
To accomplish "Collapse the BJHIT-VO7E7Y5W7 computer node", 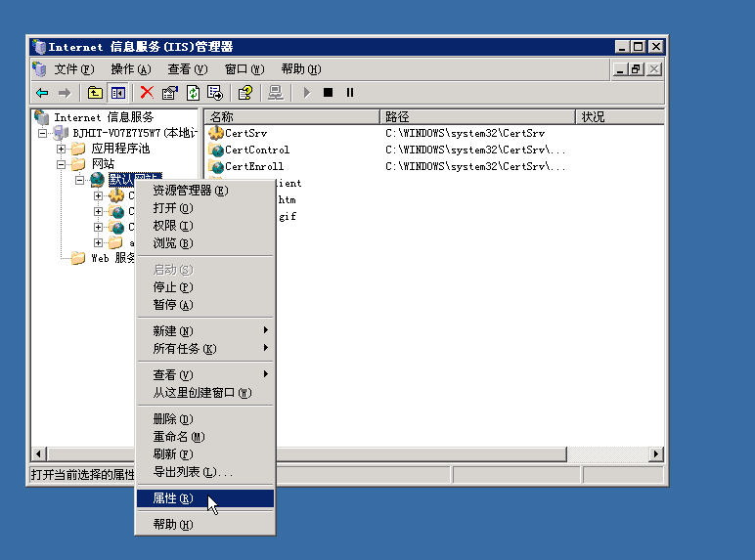I will click(x=42, y=133).
